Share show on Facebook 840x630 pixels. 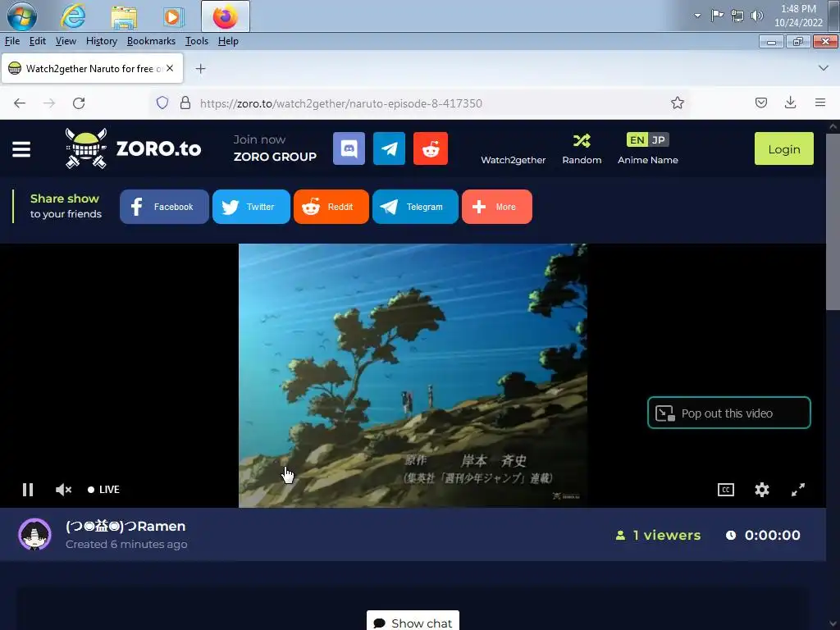click(164, 207)
